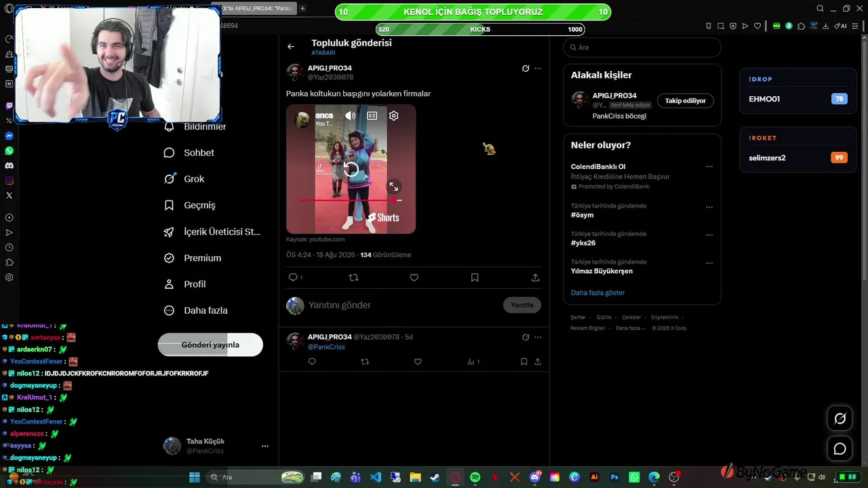This screenshot has height=488, width=868.
Task: Open Spotify from the Windows taskbar
Action: click(475, 477)
